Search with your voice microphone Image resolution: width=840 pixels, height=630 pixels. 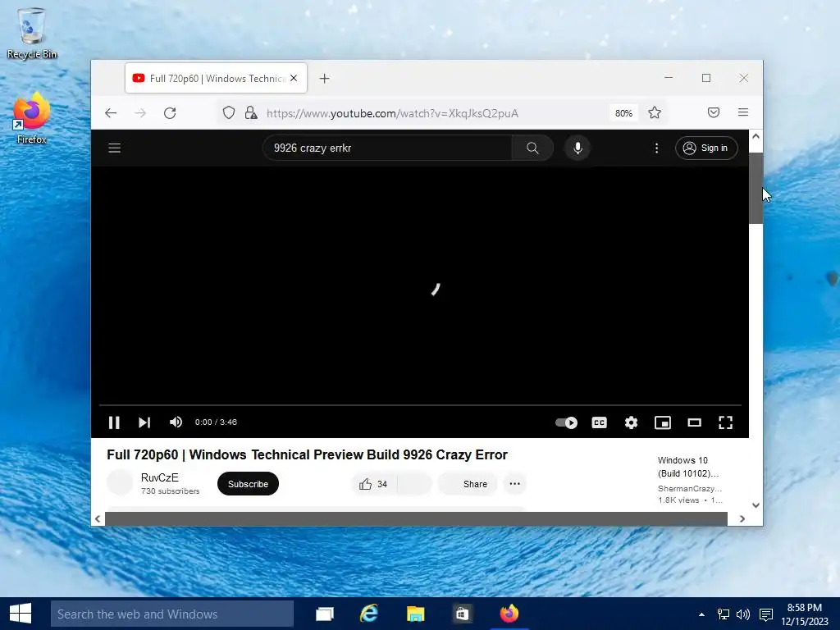click(x=577, y=148)
